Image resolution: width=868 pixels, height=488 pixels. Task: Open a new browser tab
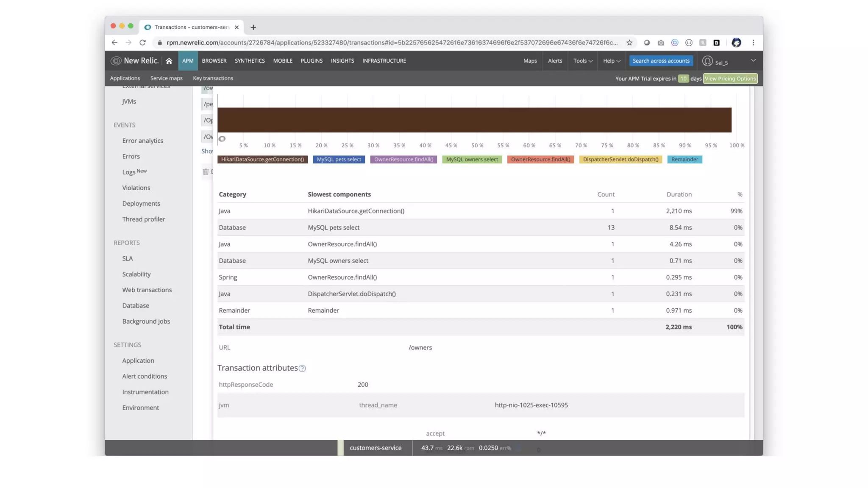pyautogui.click(x=253, y=27)
